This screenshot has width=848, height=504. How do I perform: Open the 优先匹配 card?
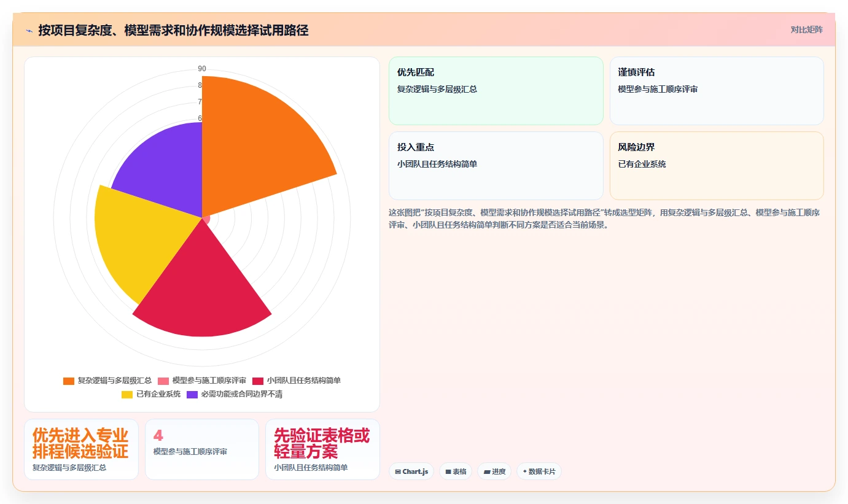tap(496, 91)
